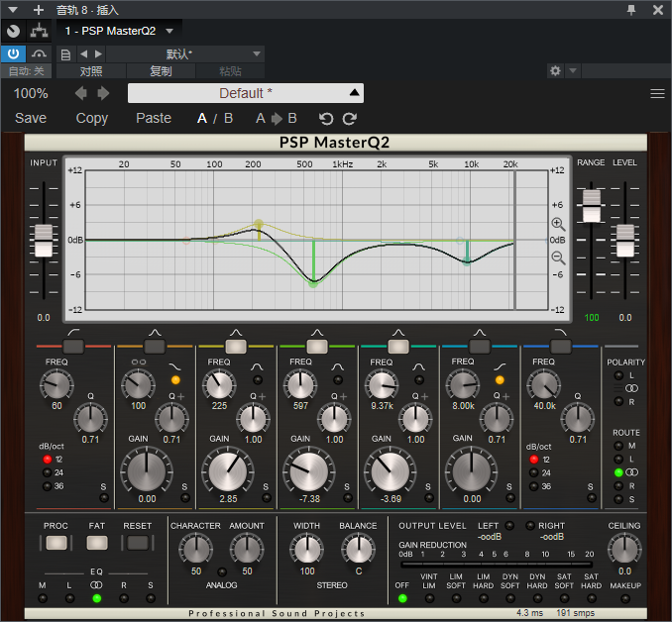Click the INPUT fader handle
Screen dimensions: 672x622
click(44, 241)
